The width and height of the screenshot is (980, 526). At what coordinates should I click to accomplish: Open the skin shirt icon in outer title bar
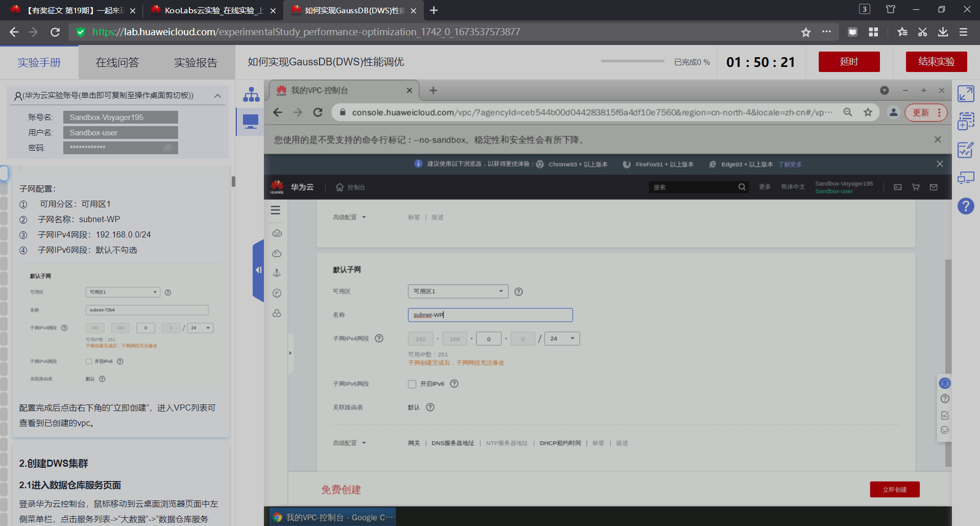[891, 9]
